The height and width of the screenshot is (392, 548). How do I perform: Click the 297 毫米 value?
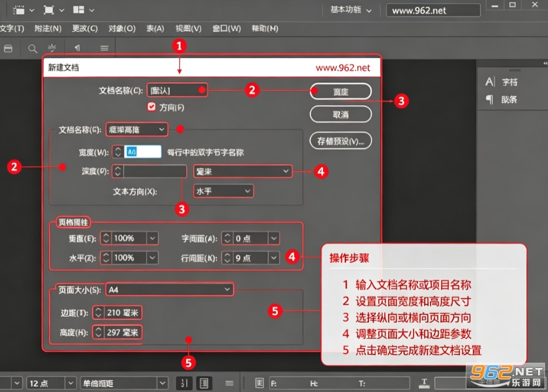[122, 332]
